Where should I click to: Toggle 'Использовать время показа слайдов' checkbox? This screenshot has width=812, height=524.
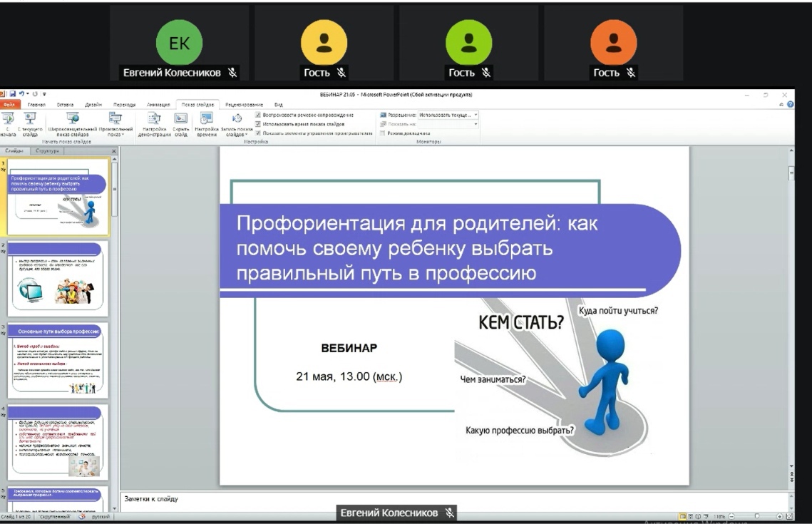pyautogui.click(x=258, y=124)
